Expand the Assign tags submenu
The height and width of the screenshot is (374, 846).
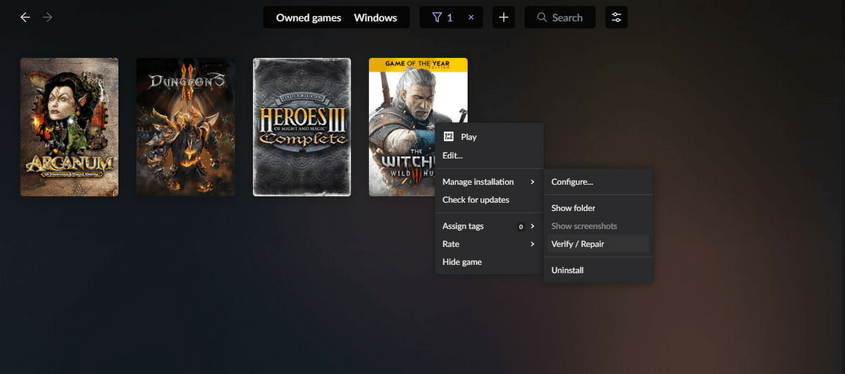[x=489, y=226]
